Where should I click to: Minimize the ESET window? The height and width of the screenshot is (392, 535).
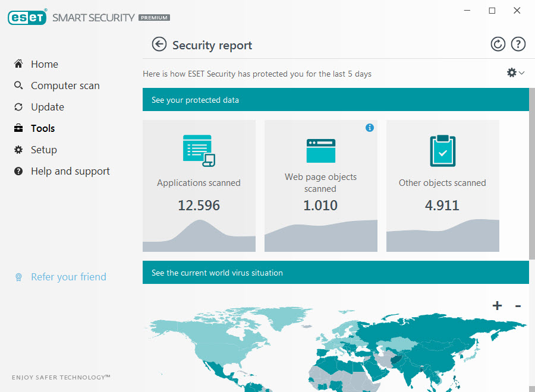(467, 11)
